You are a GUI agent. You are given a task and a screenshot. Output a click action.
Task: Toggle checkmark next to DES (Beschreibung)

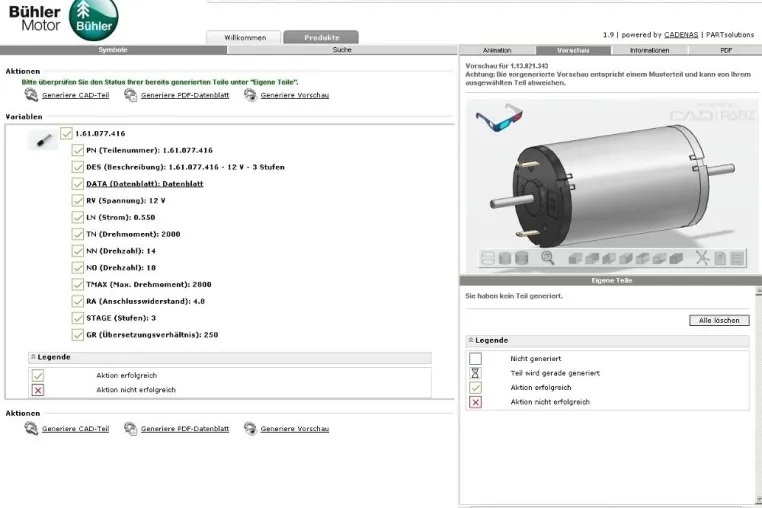coord(78,167)
